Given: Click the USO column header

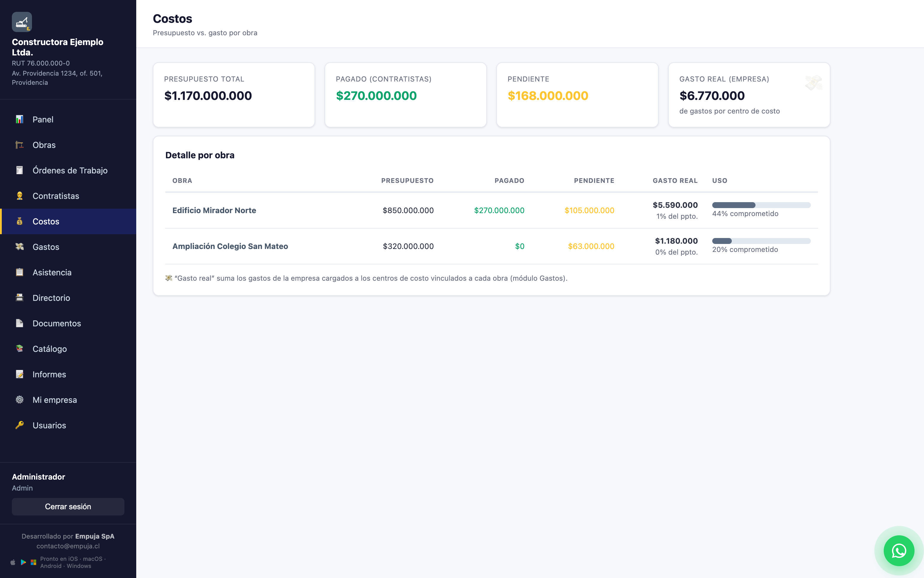Looking at the screenshot, I should 720,181.
